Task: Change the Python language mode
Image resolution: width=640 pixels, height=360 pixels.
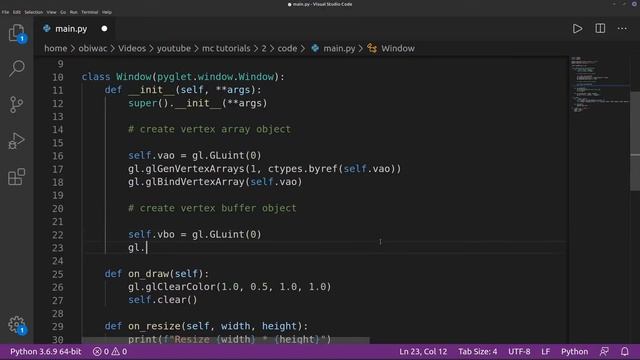Action: [574, 351]
